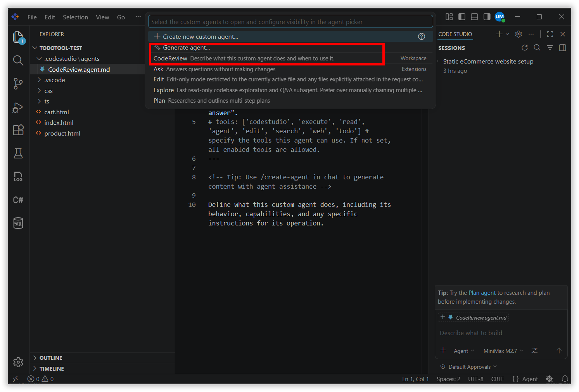Select the CodeReview custom agent

coord(290,58)
